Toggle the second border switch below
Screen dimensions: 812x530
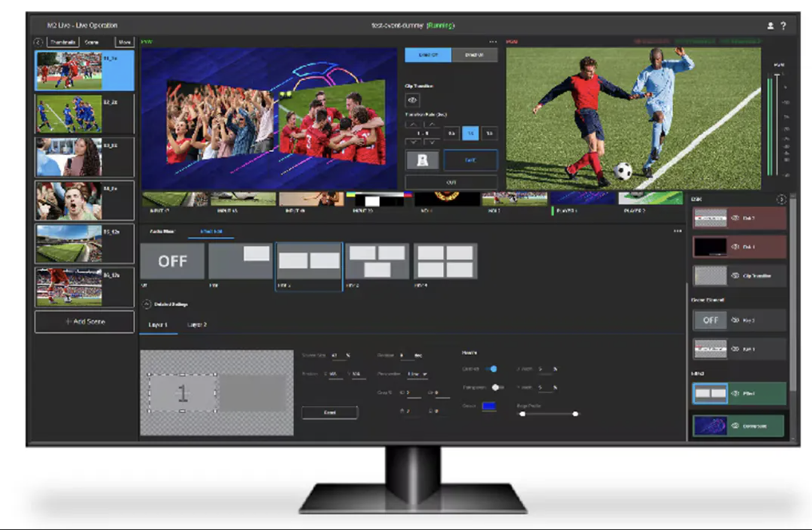pyautogui.click(x=497, y=388)
